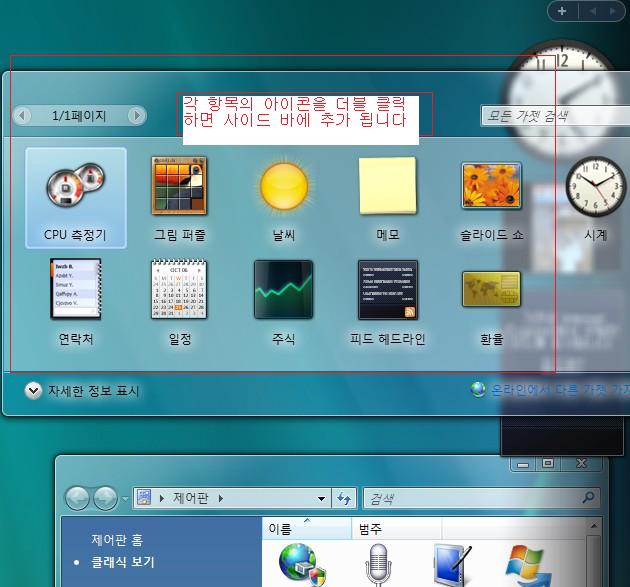Click Back button in Control Panel window
The image size is (630, 587).
[x=78, y=498]
